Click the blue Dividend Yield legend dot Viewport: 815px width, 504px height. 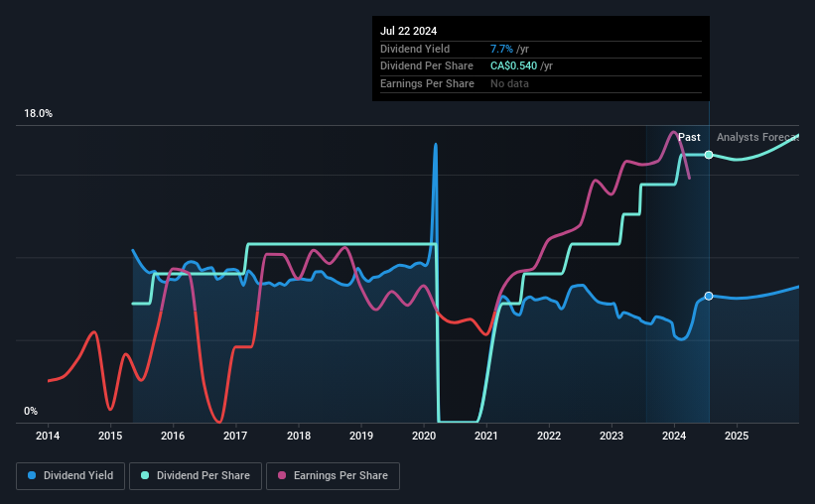32,475
